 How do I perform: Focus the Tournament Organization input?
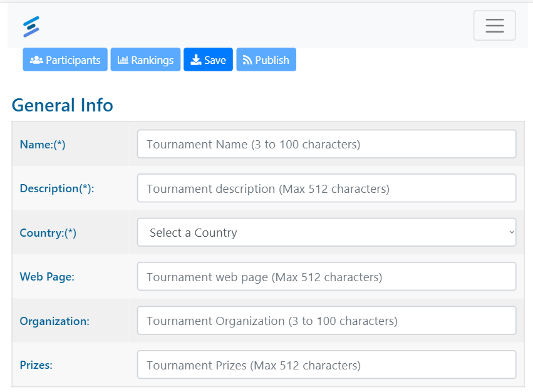[326, 321]
